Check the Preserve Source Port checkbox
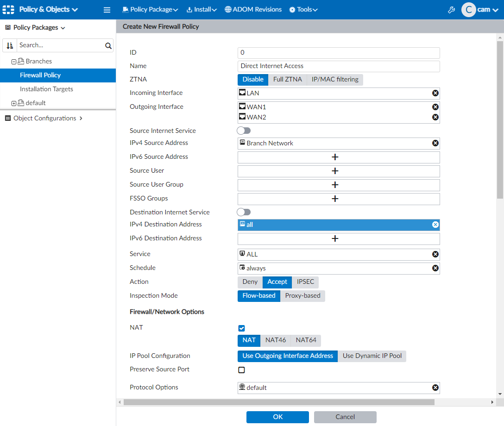The height and width of the screenshot is (426, 504). (x=241, y=370)
